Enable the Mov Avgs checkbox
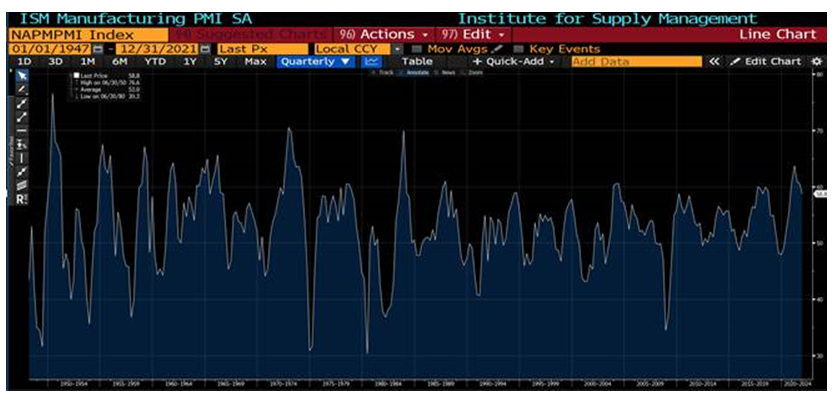This screenshot has width=839, height=402. tap(417, 49)
